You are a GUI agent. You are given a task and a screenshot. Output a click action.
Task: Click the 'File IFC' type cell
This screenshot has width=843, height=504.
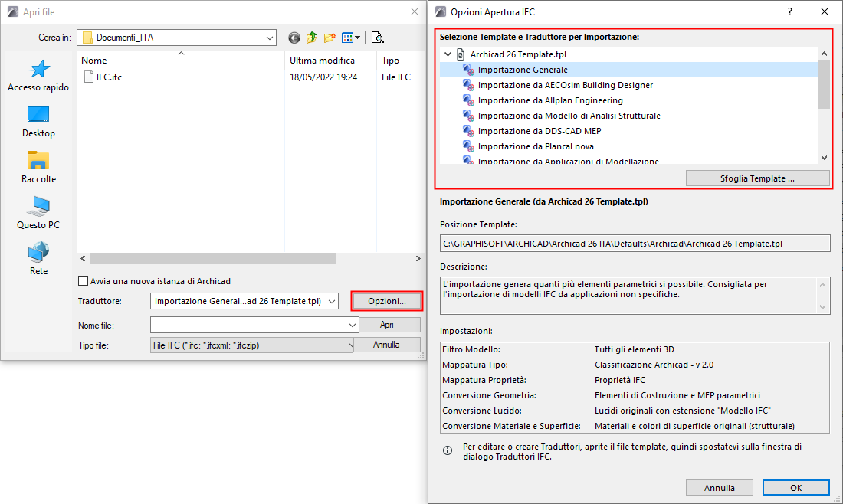tap(396, 77)
